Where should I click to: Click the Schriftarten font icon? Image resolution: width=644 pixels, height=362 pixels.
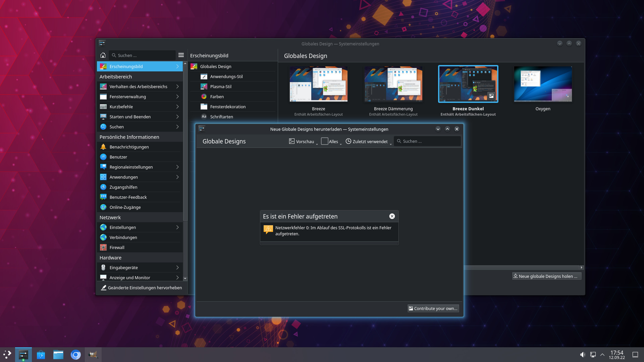coord(204,117)
